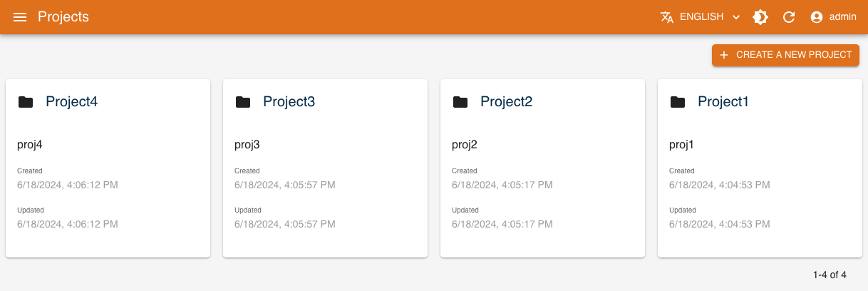The width and height of the screenshot is (868, 291).
Task: Click the Projects page title
Action: point(63,17)
